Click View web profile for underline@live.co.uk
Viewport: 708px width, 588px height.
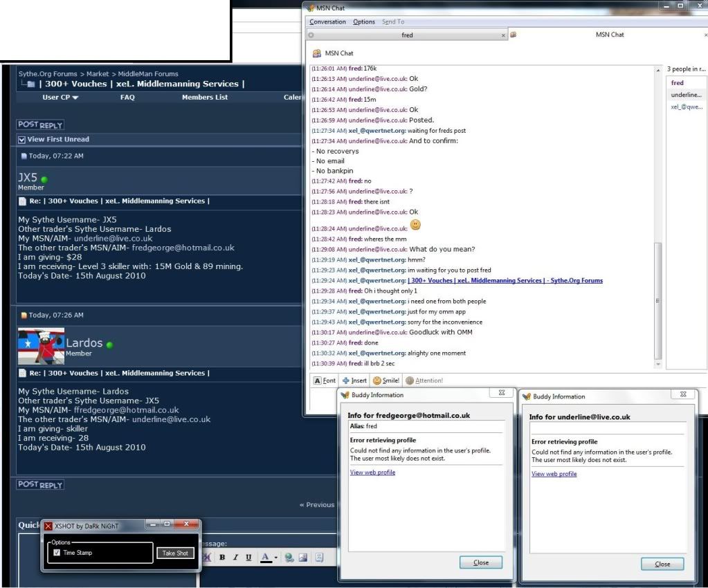[x=554, y=474]
